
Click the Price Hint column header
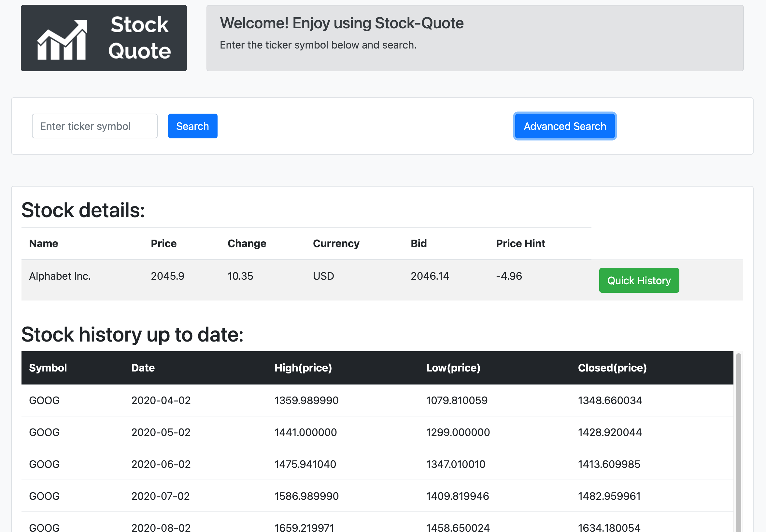click(x=520, y=243)
